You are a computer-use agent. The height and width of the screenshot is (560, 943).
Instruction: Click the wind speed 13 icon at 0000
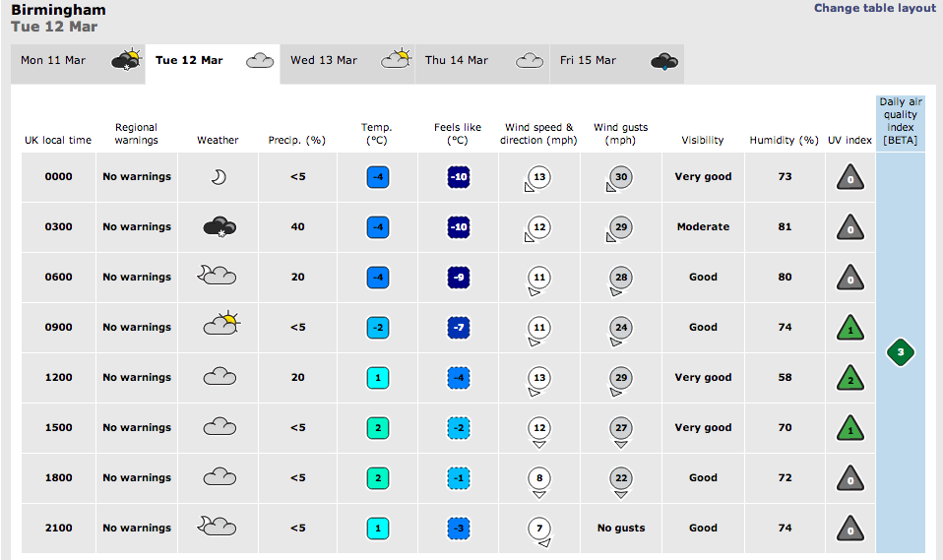pyautogui.click(x=537, y=179)
